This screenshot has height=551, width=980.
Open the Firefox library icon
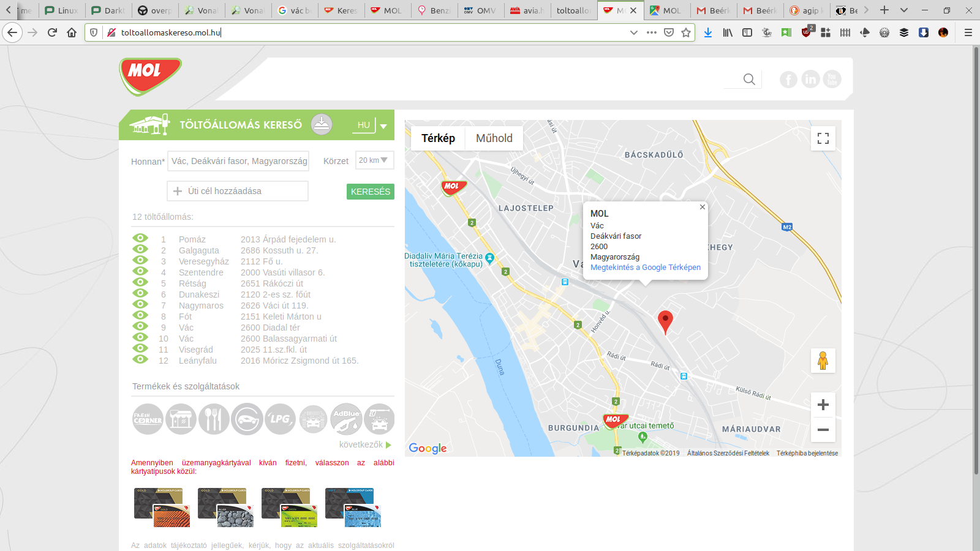click(x=728, y=32)
